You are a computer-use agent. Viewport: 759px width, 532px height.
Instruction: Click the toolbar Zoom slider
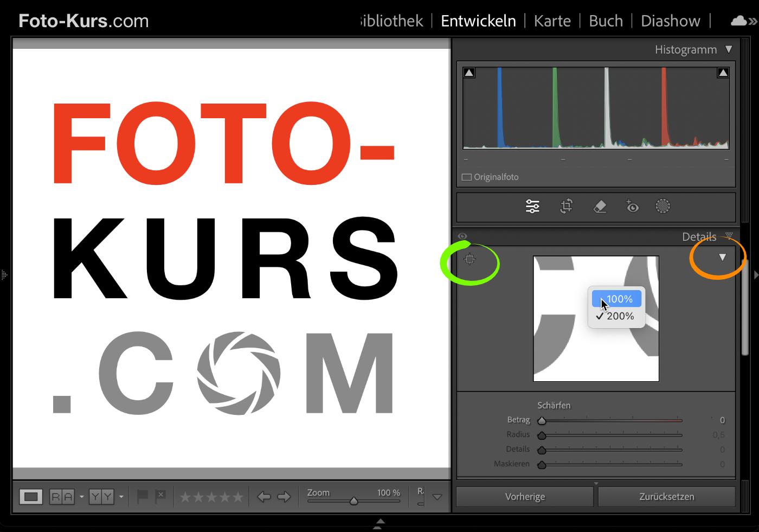point(353,501)
